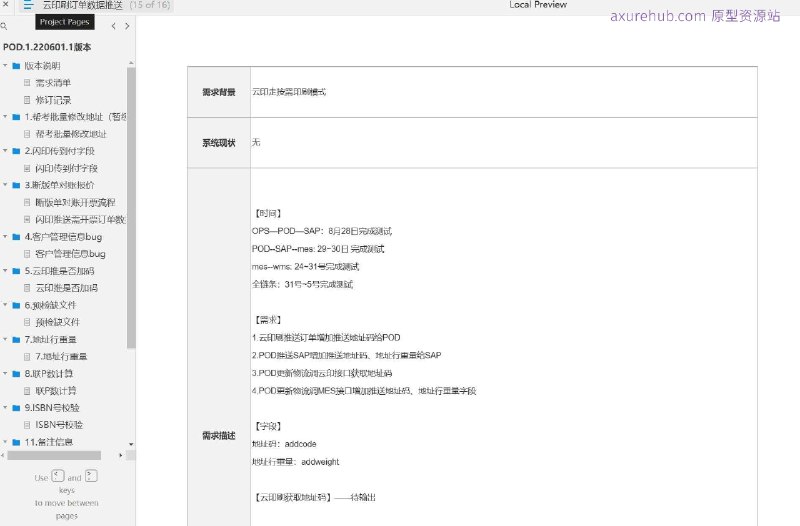This screenshot has width=800, height=526.
Task: Go to previous page with left chevron
Action: 113,26
